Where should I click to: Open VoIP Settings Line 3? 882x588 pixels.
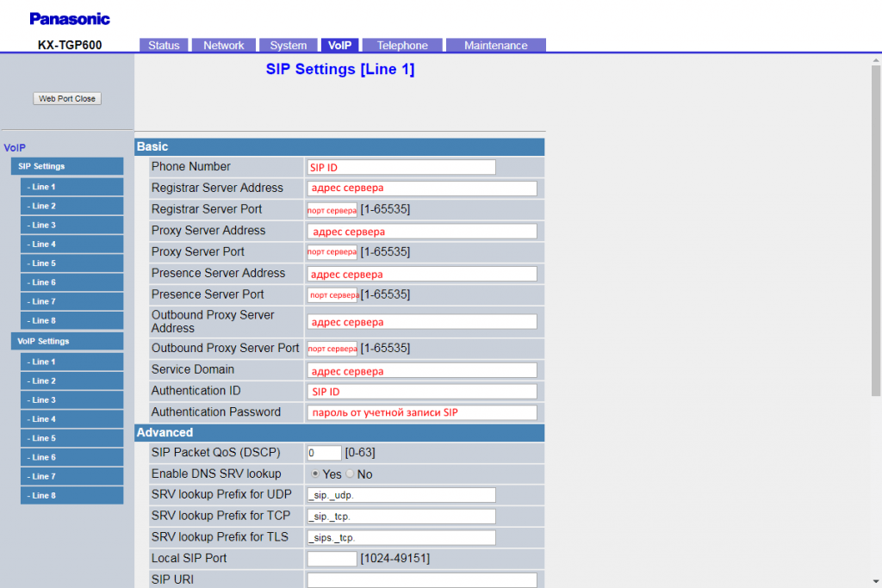(72, 399)
